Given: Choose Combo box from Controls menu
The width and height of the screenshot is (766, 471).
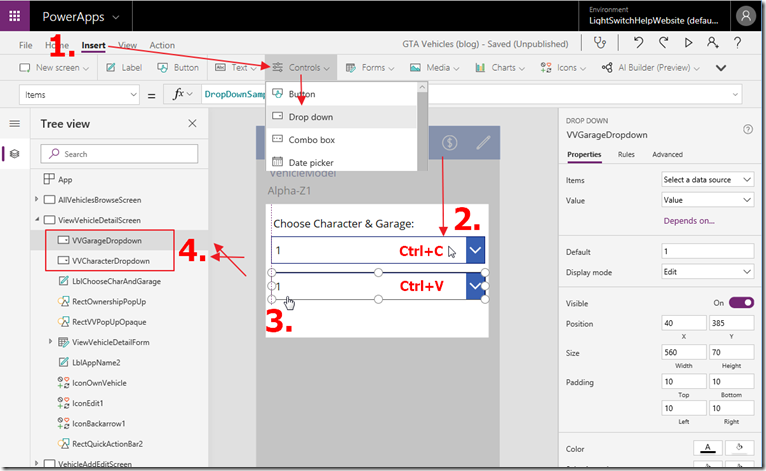Looking at the screenshot, I should (x=342, y=140).
